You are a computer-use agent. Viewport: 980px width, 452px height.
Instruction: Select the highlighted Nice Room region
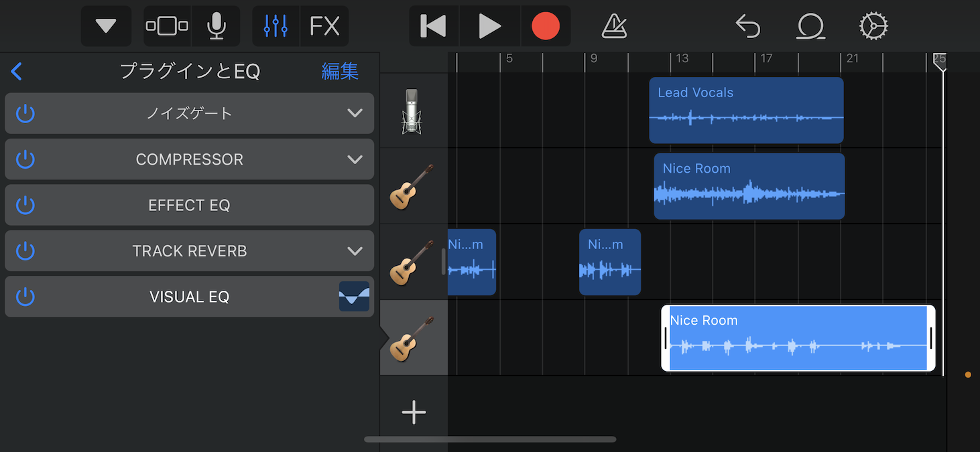(x=798, y=337)
